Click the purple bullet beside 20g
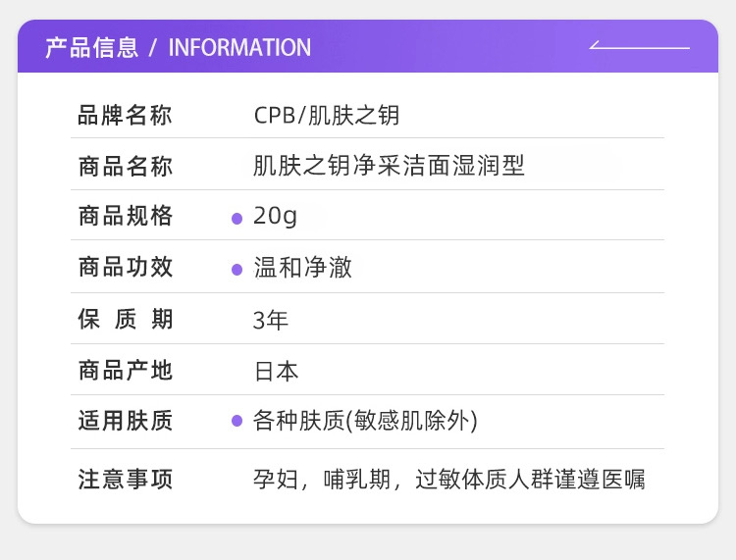This screenshot has width=736, height=560. click(x=237, y=218)
